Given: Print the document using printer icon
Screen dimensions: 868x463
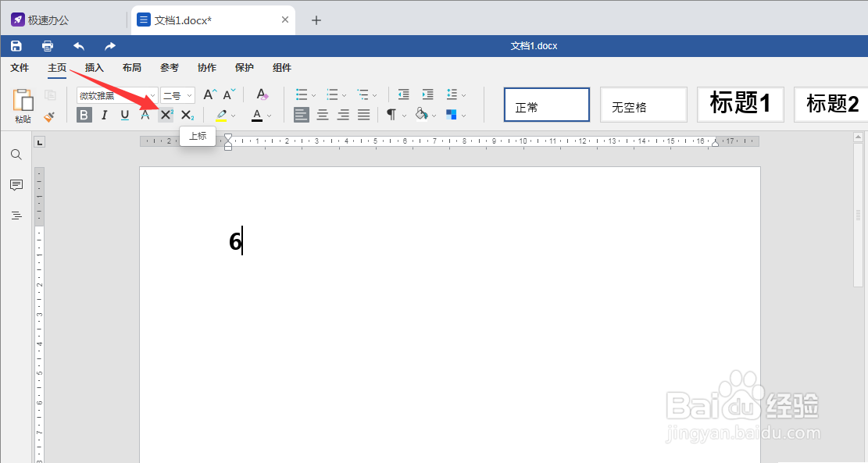Looking at the screenshot, I should click(48, 46).
